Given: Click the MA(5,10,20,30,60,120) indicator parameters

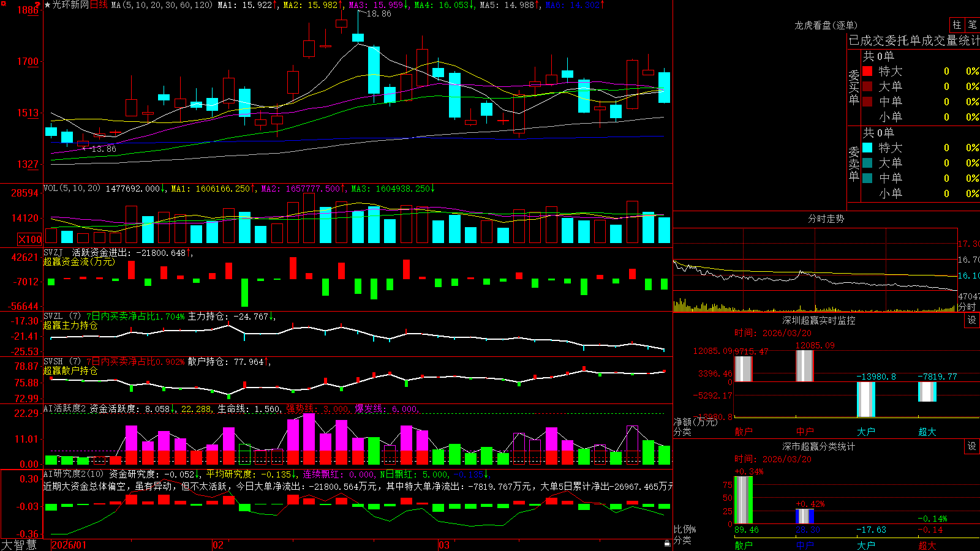Looking at the screenshot, I should tap(162, 5).
